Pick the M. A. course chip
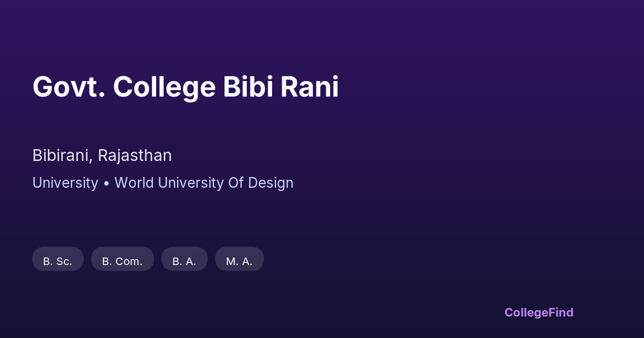 (x=239, y=261)
